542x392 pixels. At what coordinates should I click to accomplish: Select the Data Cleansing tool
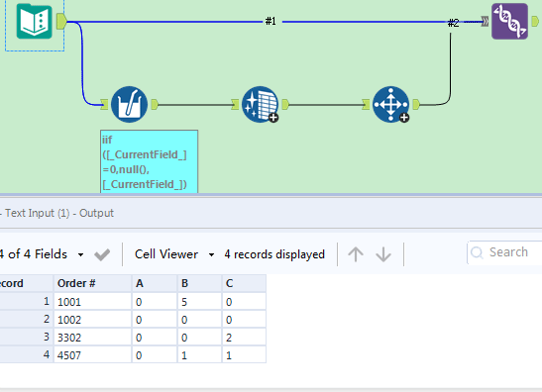(x=261, y=104)
